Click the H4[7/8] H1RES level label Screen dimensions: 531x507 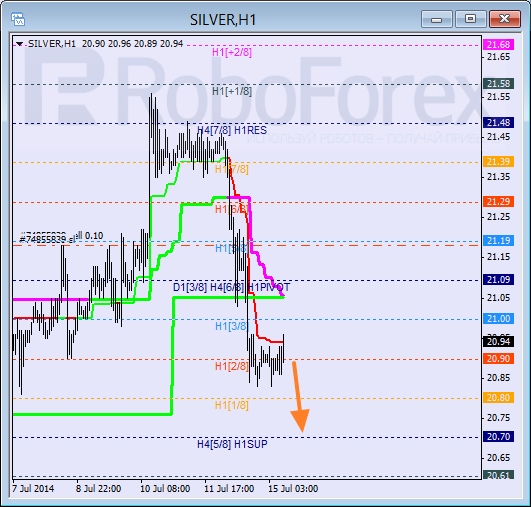[232, 130]
